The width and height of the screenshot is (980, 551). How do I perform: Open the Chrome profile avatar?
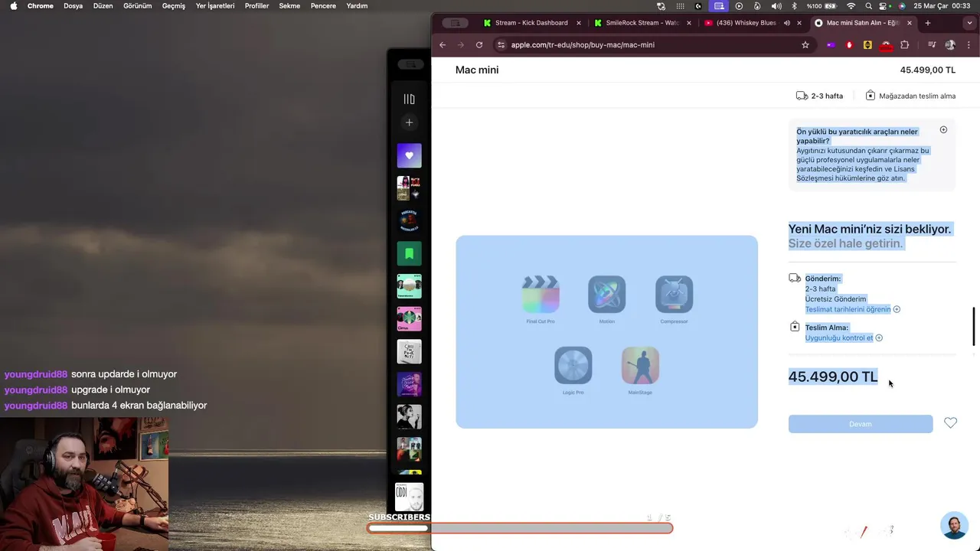point(950,45)
